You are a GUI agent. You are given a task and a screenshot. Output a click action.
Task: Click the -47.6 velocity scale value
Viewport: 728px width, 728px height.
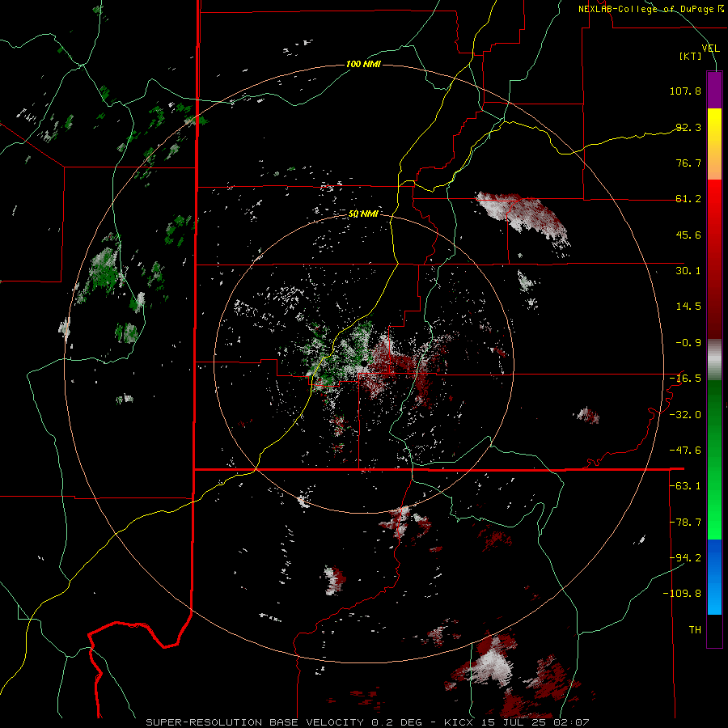(685, 451)
